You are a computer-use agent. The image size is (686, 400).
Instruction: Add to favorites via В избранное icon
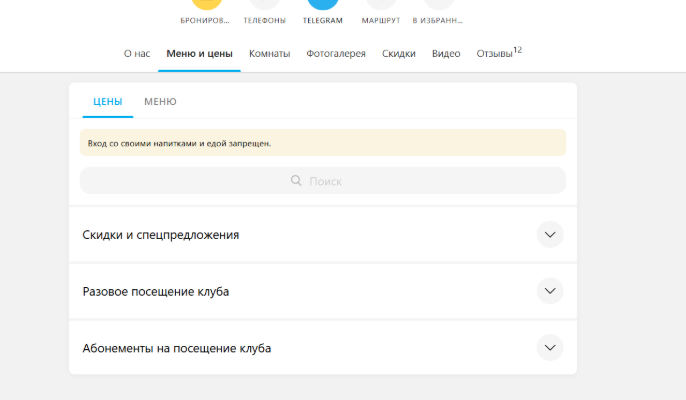439,4
